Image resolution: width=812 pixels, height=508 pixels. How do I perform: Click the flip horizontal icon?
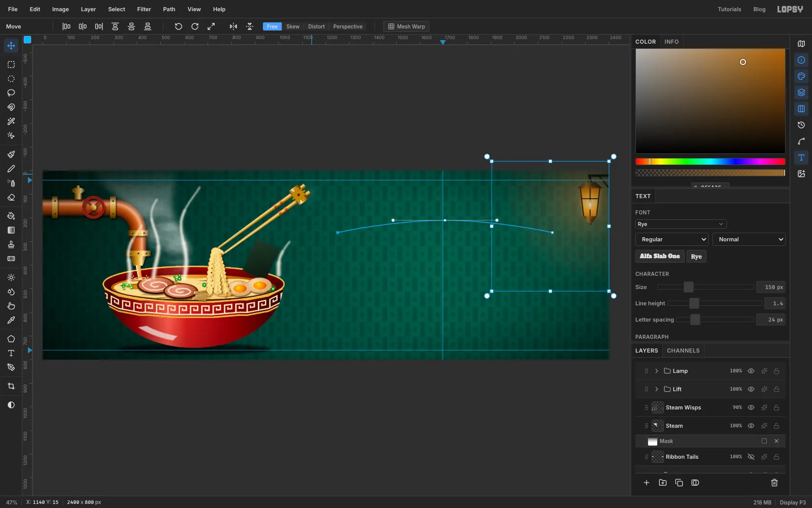pyautogui.click(x=233, y=26)
